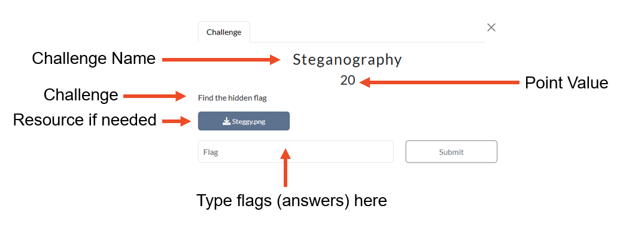This screenshot has height=236, width=644.
Task: Focus the Flag input field
Action: [x=296, y=152]
